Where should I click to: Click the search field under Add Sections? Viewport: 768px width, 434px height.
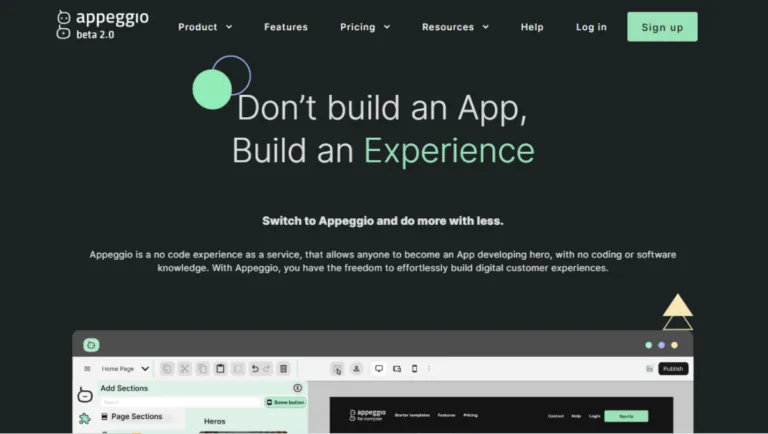(181, 402)
